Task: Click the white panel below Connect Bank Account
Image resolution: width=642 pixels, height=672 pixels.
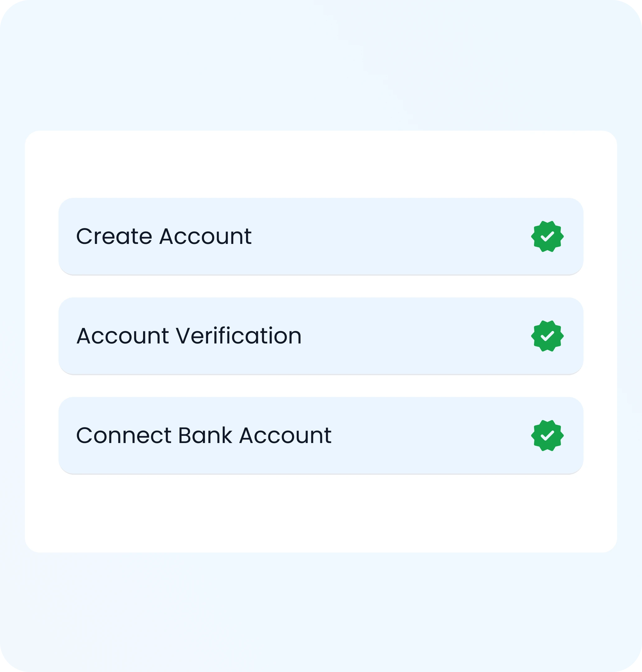Action: pyautogui.click(x=321, y=514)
